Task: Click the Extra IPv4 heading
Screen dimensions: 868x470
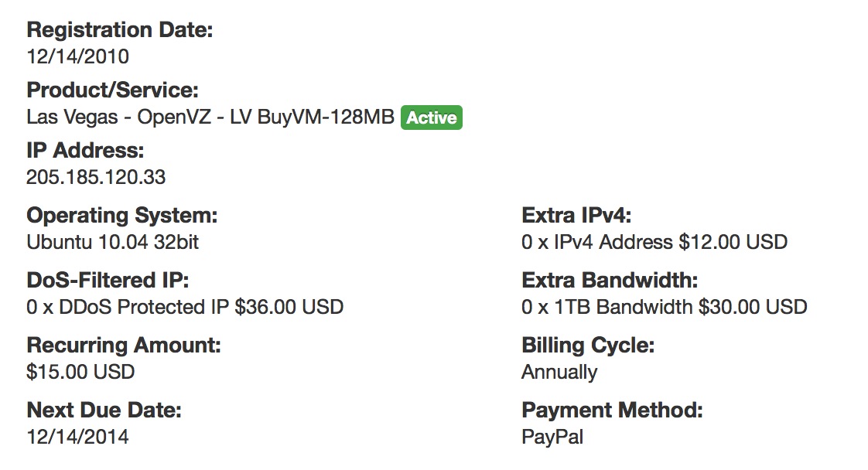Action: pos(576,216)
